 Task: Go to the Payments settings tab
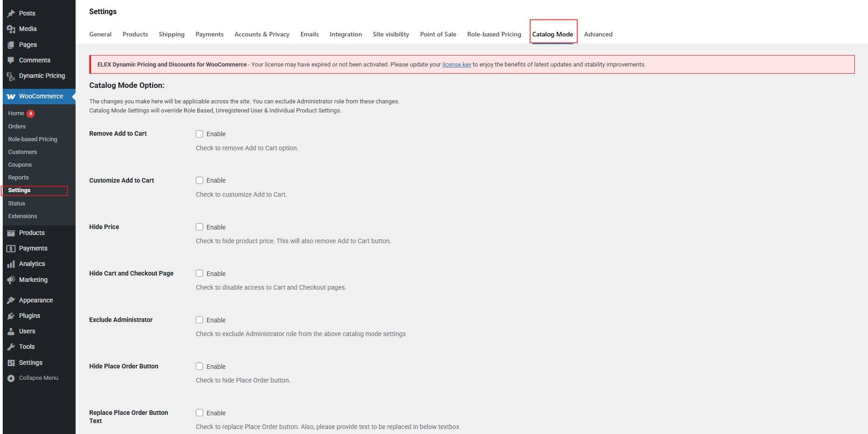tap(209, 34)
